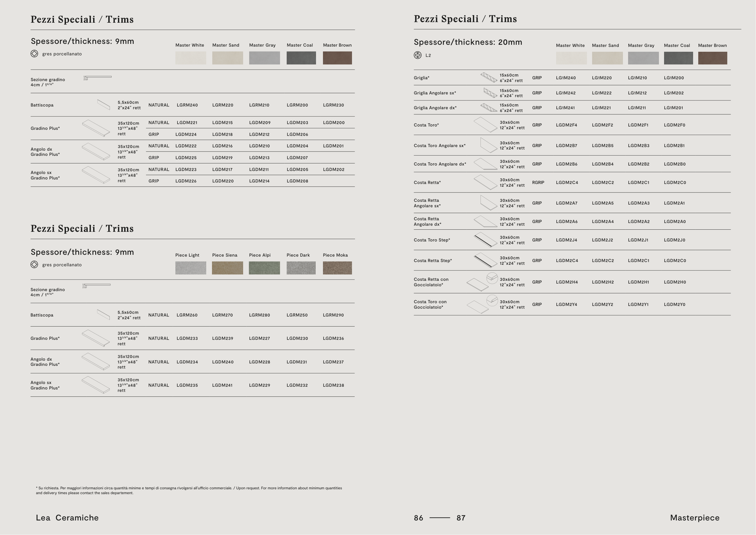Click the gres porcellanato icon in Master section
756x535 pixels.
click(x=34, y=54)
